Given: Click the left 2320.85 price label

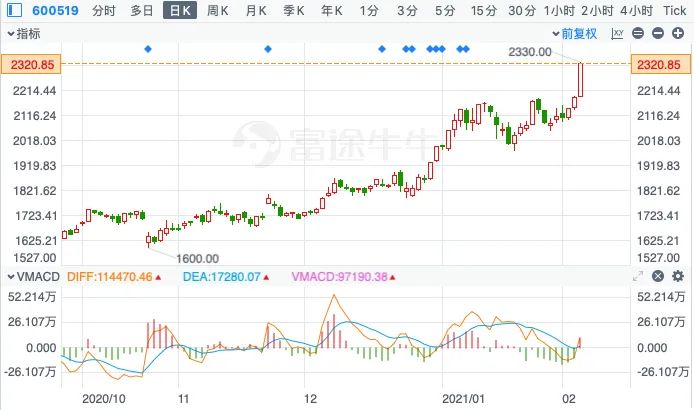Looking at the screenshot, I should (31, 65).
